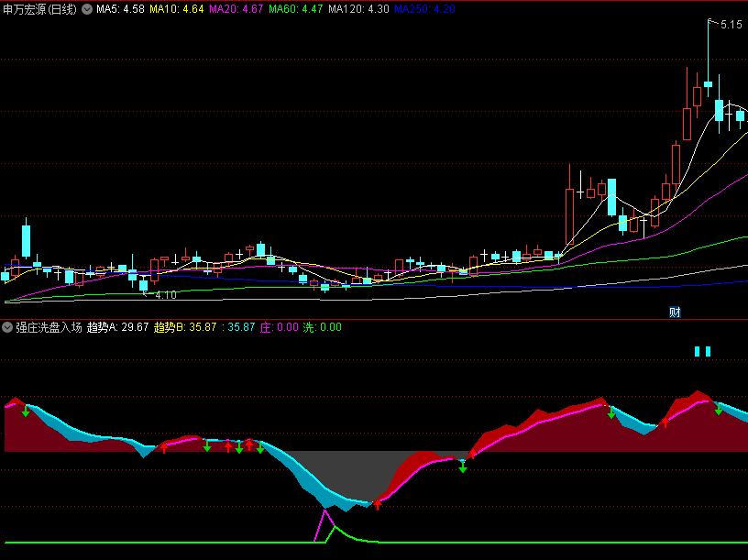Open the dropdown beside 强庄洗盘入场 indicator name

[7, 327]
